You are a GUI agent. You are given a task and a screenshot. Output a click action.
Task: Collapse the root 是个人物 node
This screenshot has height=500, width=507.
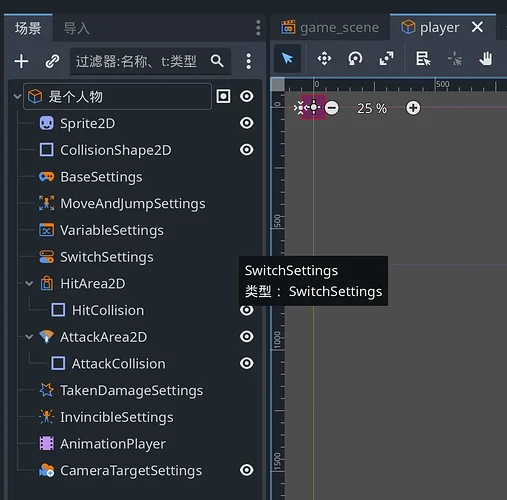pyautogui.click(x=17, y=97)
